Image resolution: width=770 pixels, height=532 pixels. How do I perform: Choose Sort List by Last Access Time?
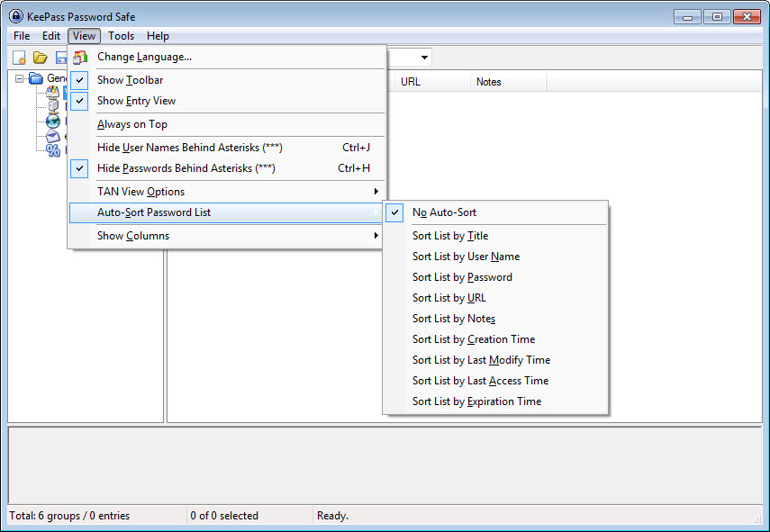coord(495,381)
